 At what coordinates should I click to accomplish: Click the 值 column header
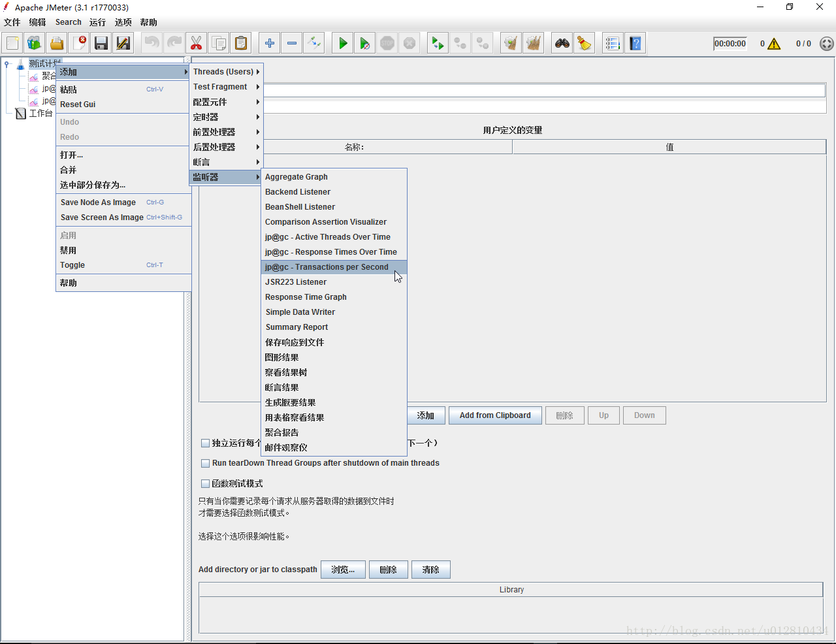click(x=669, y=147)
